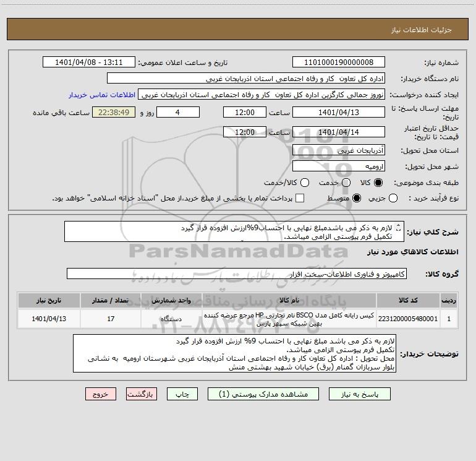476x461 pixels.
Task: Click the countdown timer 22:38:49
Action: (x=114, y=112)
